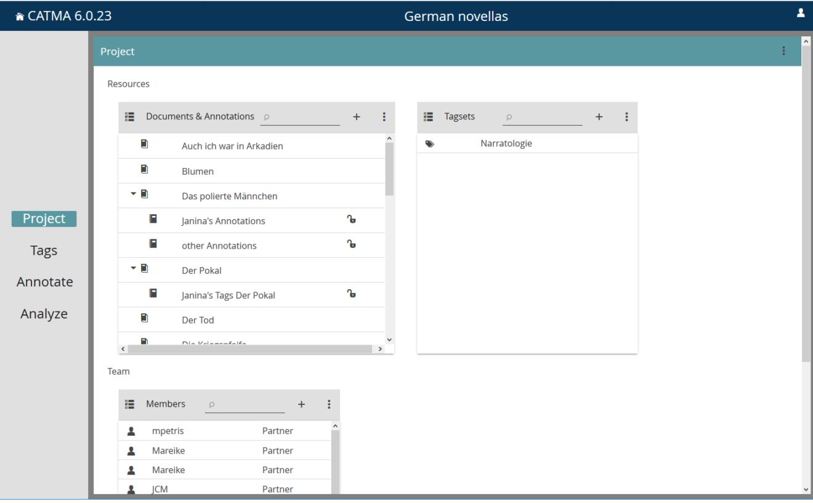Click plus icon to add a tagset
The image size is (813, 504).
(599, 117)
